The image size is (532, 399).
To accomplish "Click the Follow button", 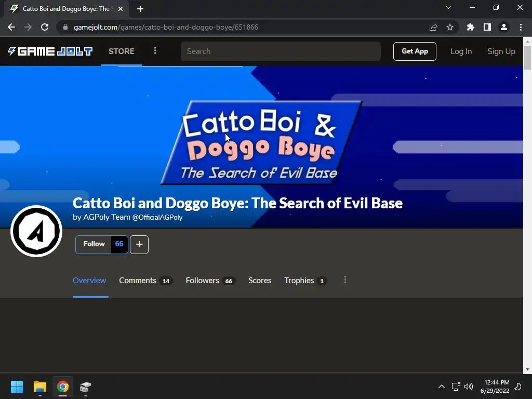I will tap(94, 244).
